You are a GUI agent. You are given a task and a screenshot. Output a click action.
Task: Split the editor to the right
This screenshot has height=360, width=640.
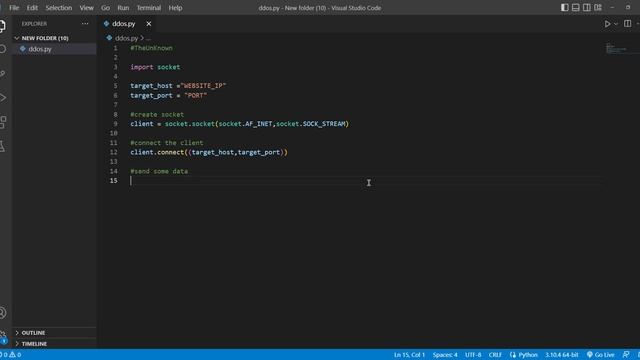pos(627,24)
